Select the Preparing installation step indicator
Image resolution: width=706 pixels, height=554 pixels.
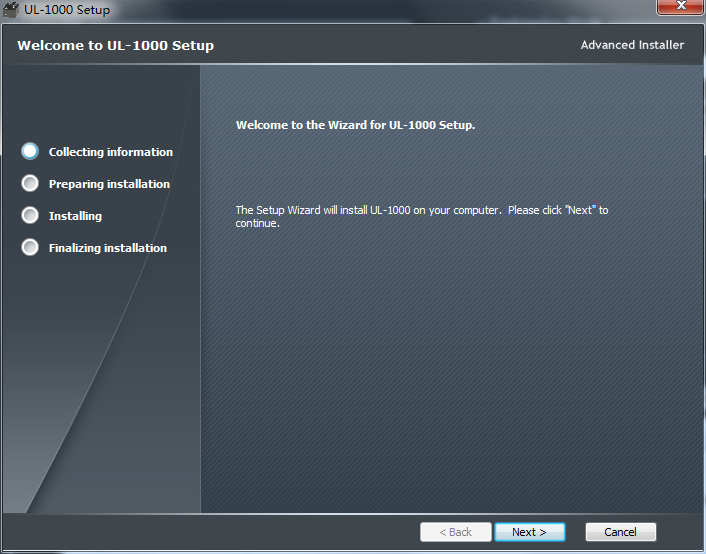(x=30, y=183)
